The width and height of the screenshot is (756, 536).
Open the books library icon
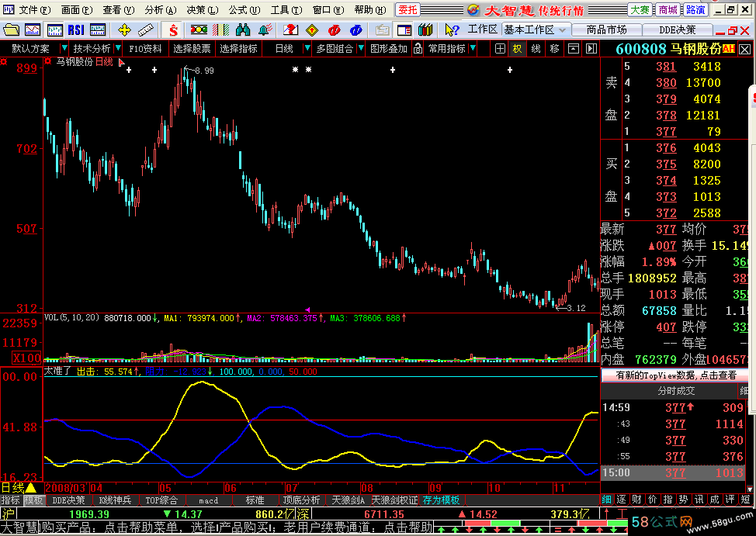(425, 30)
